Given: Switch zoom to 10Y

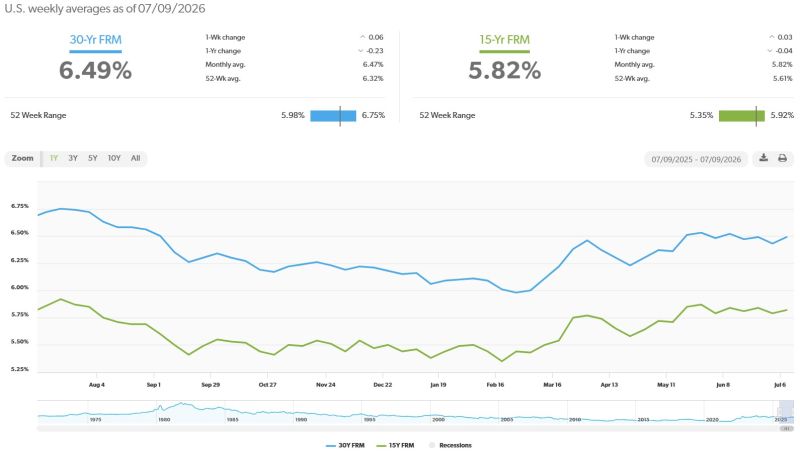Looking at the screenshot, I should click(114, 158).
